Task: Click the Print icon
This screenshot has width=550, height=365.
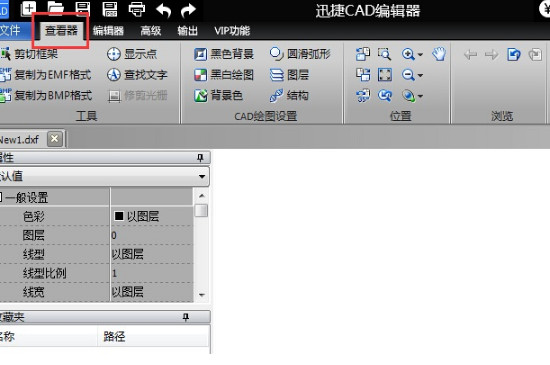Action: (x=136, y=9)
